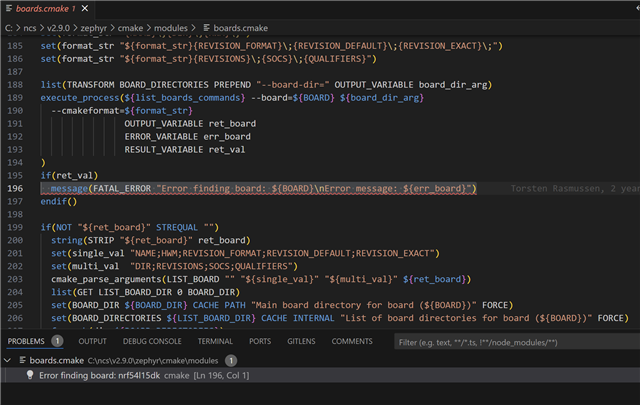Open the zephyr breadcrumb folder
The width and height of the screenshot is (640, 405).
click(x=93, y=28)
